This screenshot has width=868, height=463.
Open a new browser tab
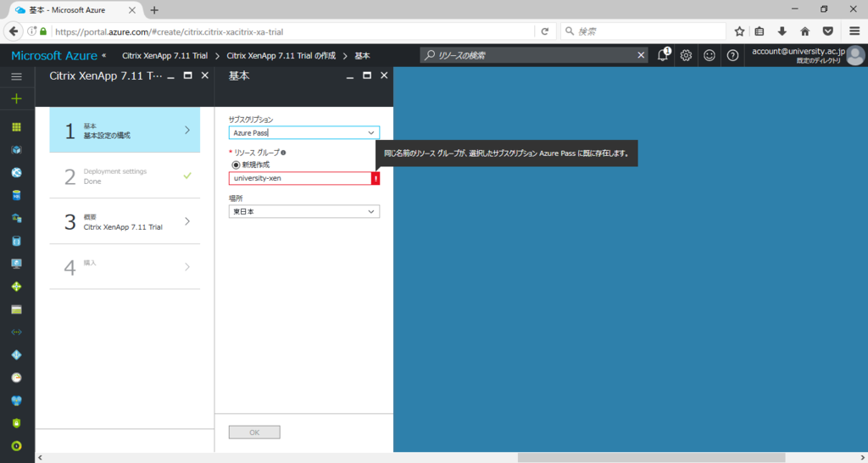pos(154,10)
